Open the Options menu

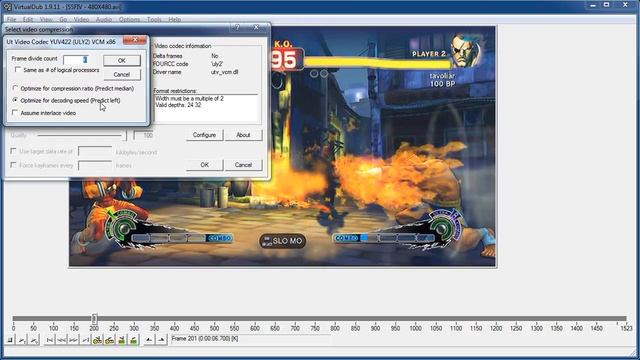pyautogui.click(x=129, y=19)
